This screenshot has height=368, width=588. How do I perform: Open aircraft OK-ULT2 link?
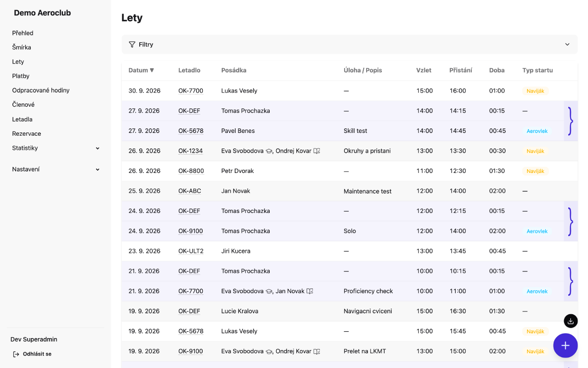click(x=191, y=251)
